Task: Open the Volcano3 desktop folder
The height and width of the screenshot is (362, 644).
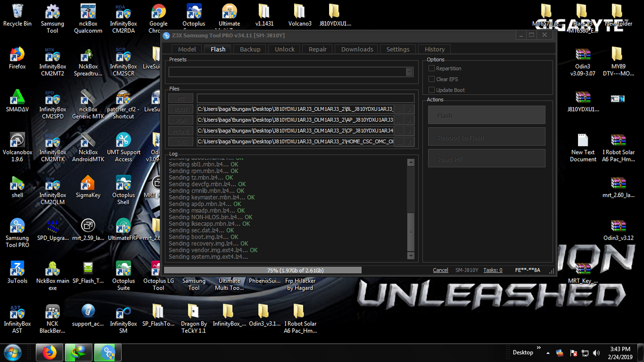Action: [300, 16]
